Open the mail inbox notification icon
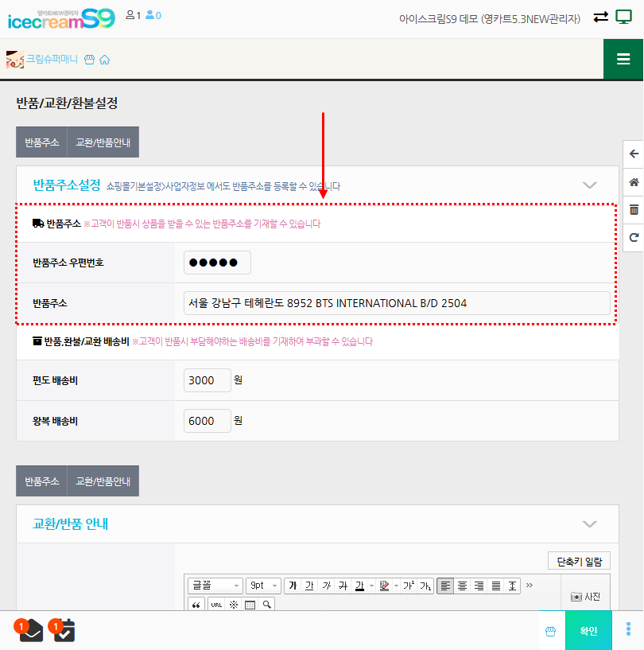Image resolution: width=644 pixels, height=650 pixels. (30, 631)
